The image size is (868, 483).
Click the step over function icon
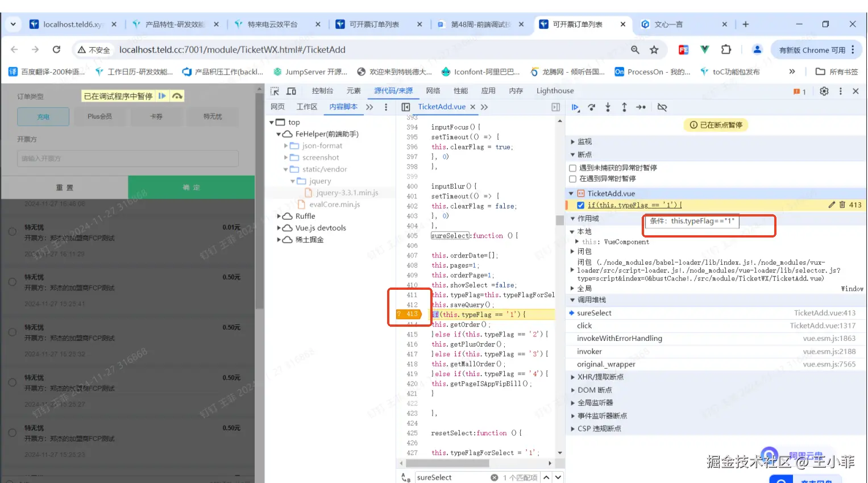(592, 107)
